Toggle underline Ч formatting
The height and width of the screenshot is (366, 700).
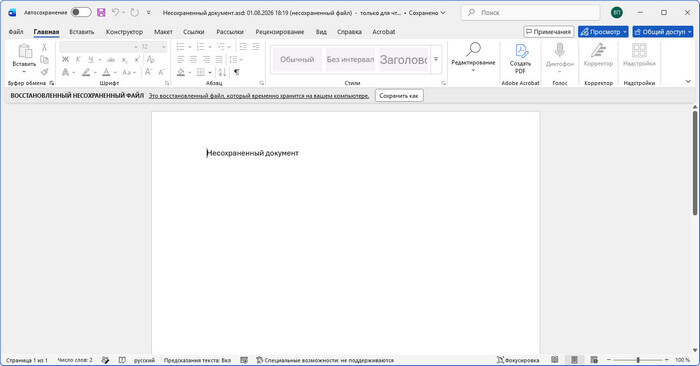pyautogui.click(x=91, y=59)
